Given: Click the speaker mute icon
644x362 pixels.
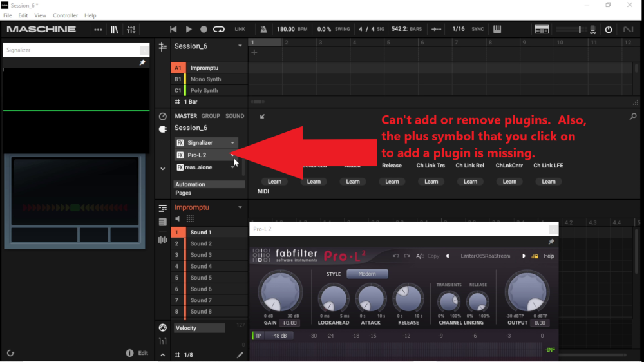Looking at the screenshot, I should [x=178, y=219].
